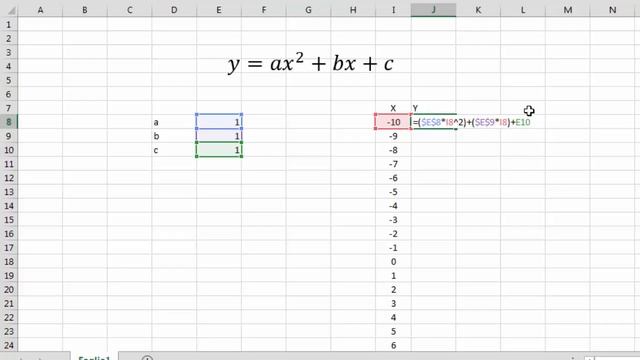Click cell I24 with value 6
The image size is (640, 360).
point(393,345)
